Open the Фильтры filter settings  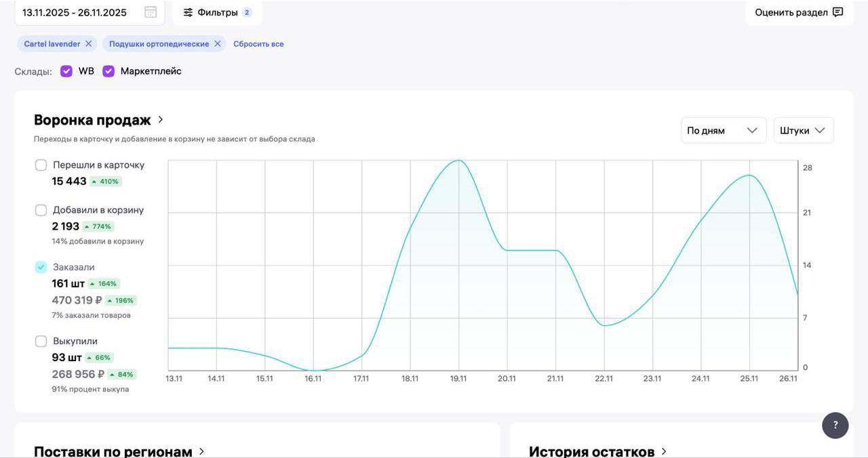pyautogui.click(x=217, y=12)
